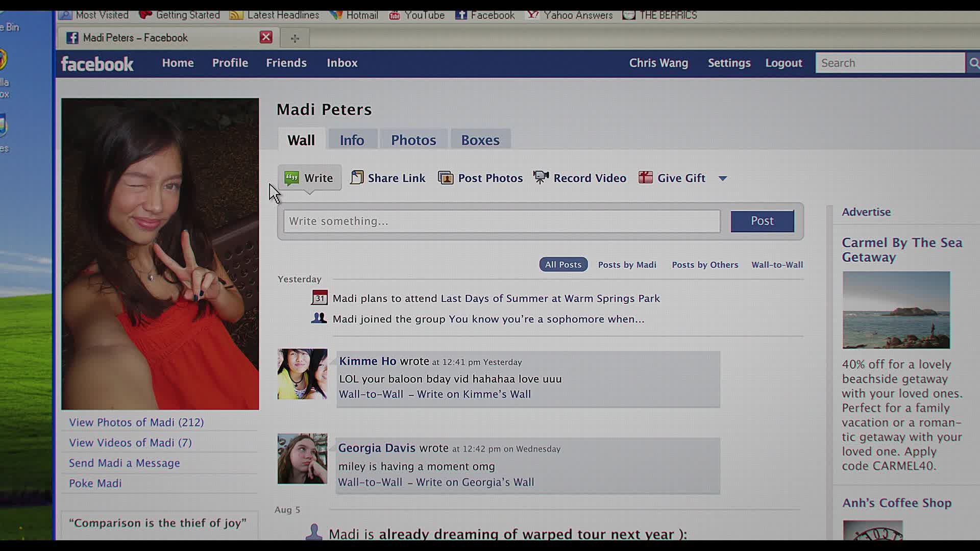Switch to the Photos tab
This screenshot has width=980, height=551.
click(x=413, y=140)
